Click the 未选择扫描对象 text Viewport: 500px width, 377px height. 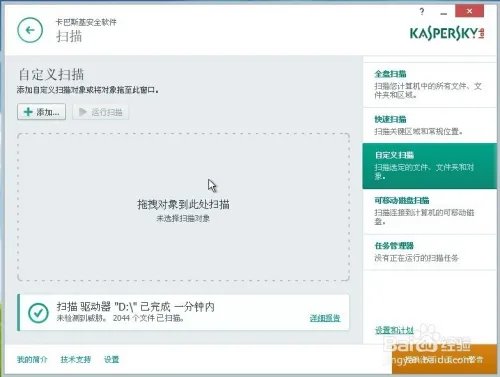183,219
